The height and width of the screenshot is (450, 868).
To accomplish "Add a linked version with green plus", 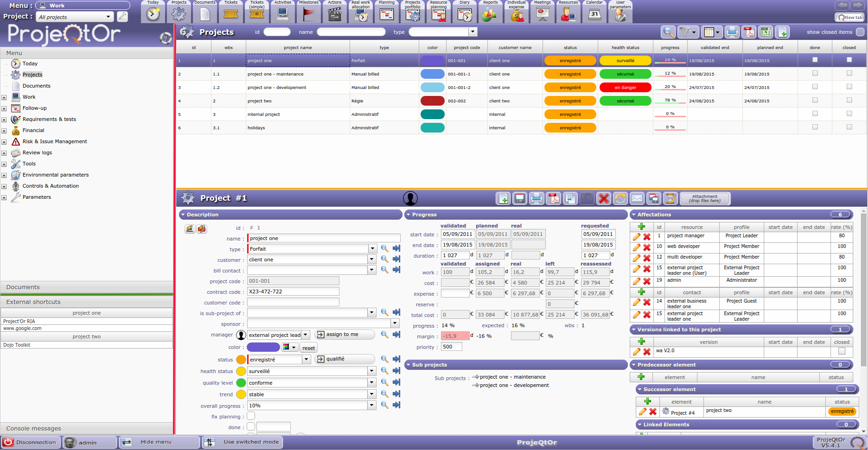I will (642, 342).
